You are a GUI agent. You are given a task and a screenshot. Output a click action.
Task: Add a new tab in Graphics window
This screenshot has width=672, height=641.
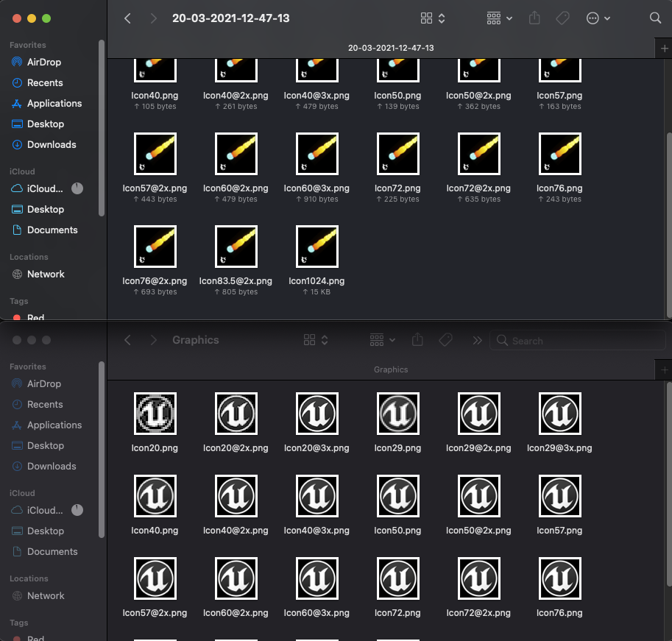pos(665,370)
